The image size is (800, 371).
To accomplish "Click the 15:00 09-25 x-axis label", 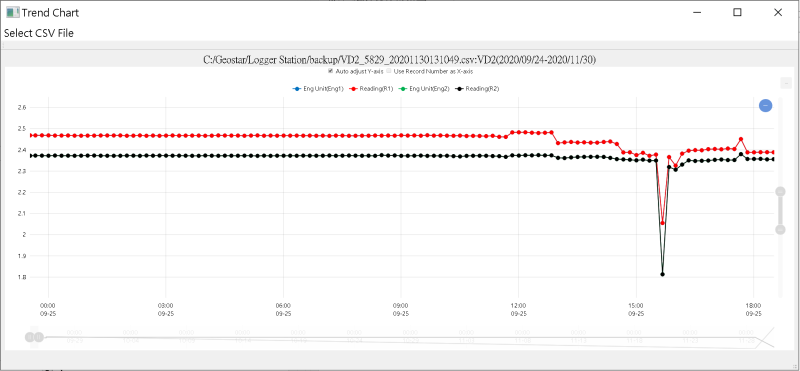I will [636, 310].
